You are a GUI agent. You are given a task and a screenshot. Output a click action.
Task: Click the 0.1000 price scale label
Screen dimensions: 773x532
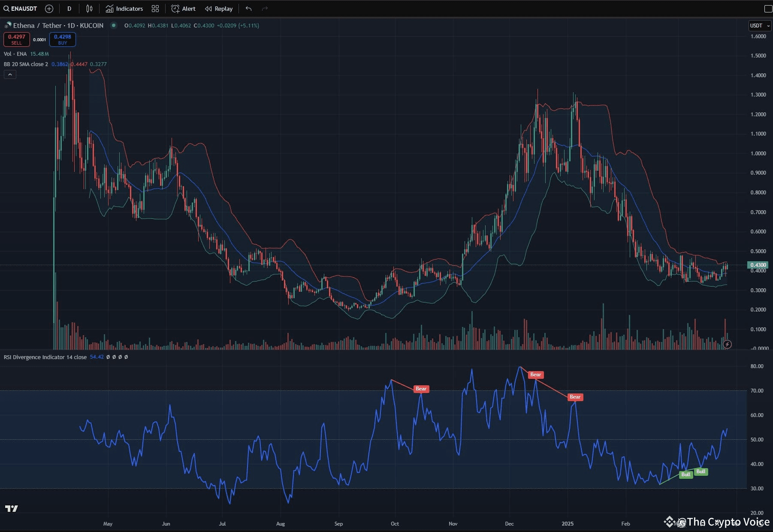coord(758,329)
